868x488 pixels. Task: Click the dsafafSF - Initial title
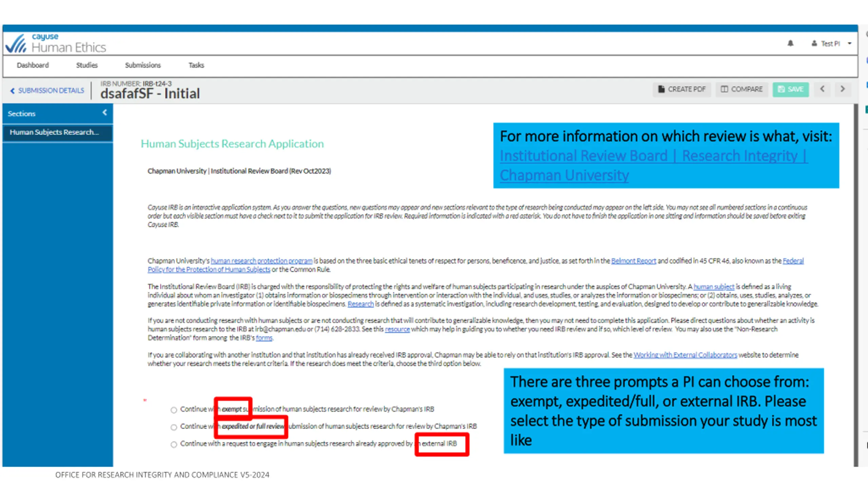[x=150, y=94]
